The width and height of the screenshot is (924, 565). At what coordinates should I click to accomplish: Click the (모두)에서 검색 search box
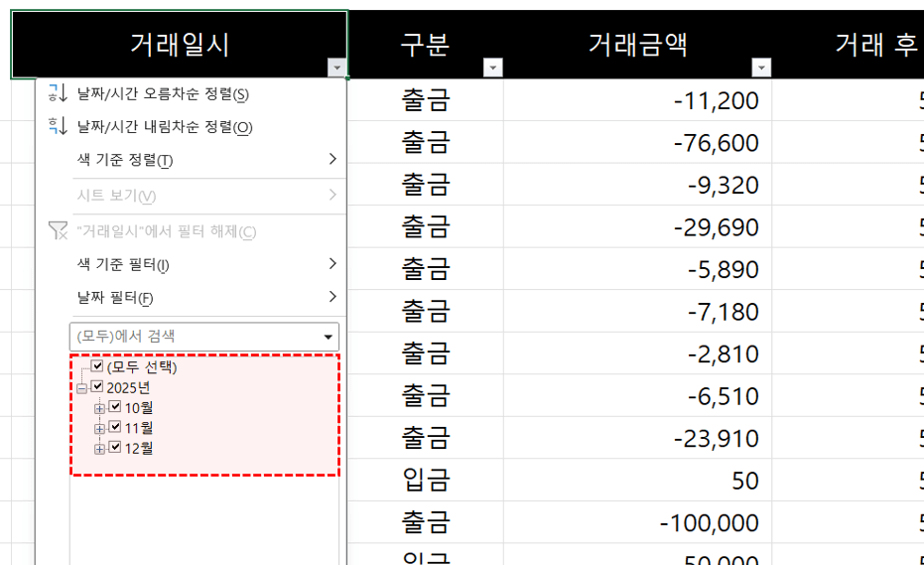pos(194,337)
